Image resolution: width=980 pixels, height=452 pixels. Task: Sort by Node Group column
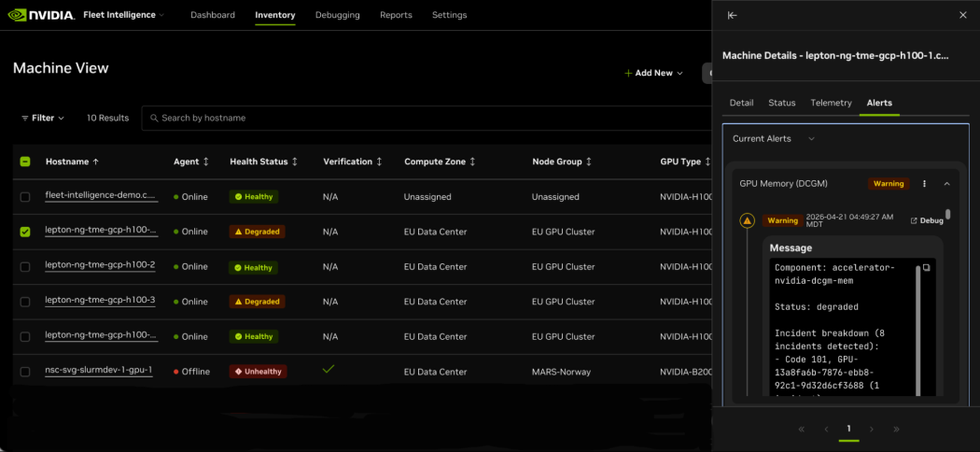tap(562, 162)
